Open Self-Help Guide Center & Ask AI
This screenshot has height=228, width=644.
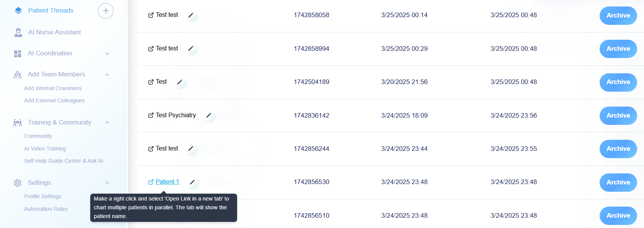pos(63,161)
